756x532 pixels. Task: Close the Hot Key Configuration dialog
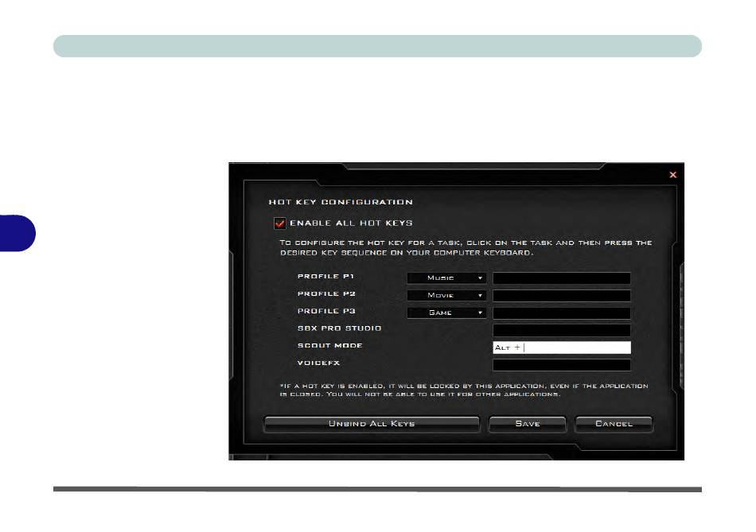[672, 175]
